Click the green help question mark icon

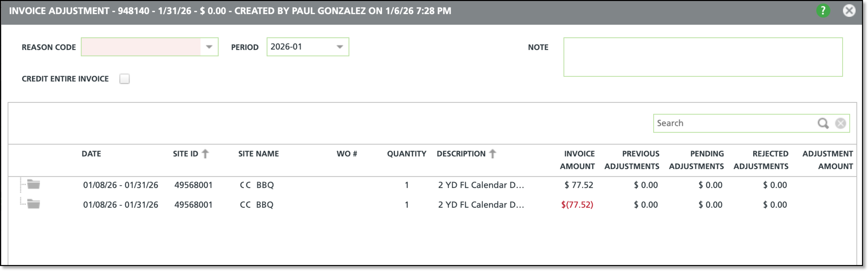click(823, 11)
